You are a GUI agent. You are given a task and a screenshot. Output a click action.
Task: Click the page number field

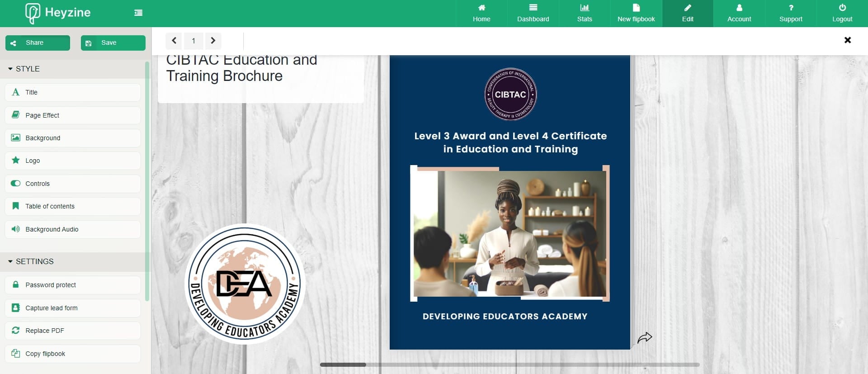[x=193, y=41]
